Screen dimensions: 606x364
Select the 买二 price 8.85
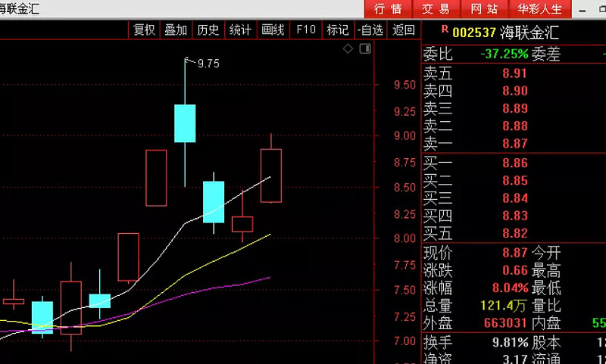click(515, 181)
